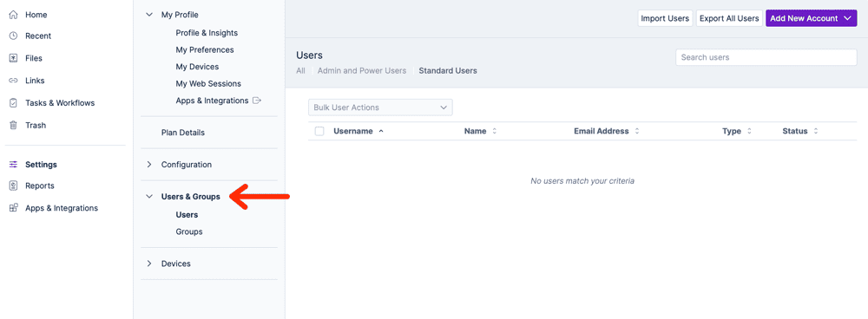Click the Tasks & Workflows clipboard icon

coord(14,103)
